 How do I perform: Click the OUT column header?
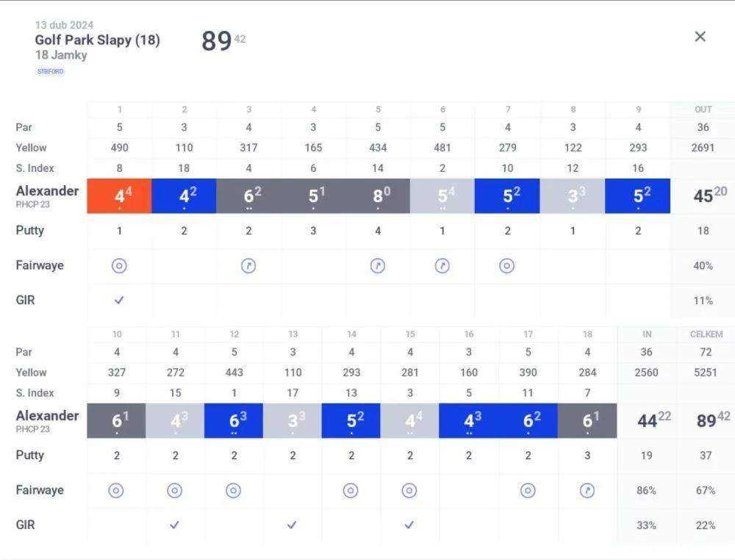[703, 110]
